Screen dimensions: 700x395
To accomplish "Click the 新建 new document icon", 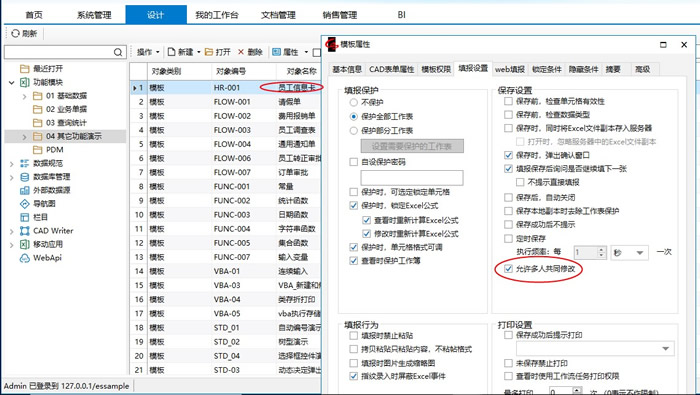I will [171, 52].
